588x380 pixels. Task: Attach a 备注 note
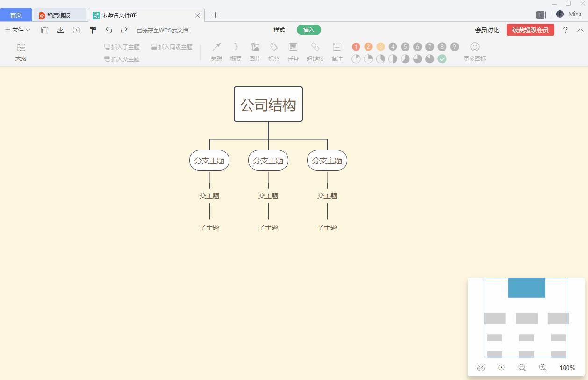[x=337, y=51]
